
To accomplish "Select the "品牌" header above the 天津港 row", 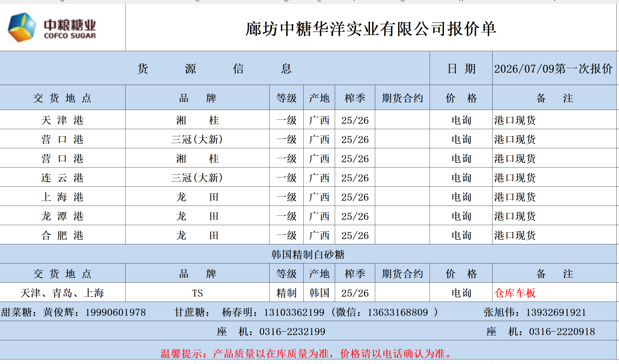I will [x=197, y=98].
